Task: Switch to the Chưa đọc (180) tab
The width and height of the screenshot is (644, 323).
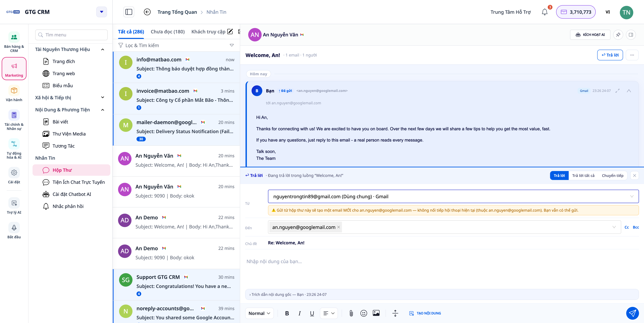Action: 168,32
